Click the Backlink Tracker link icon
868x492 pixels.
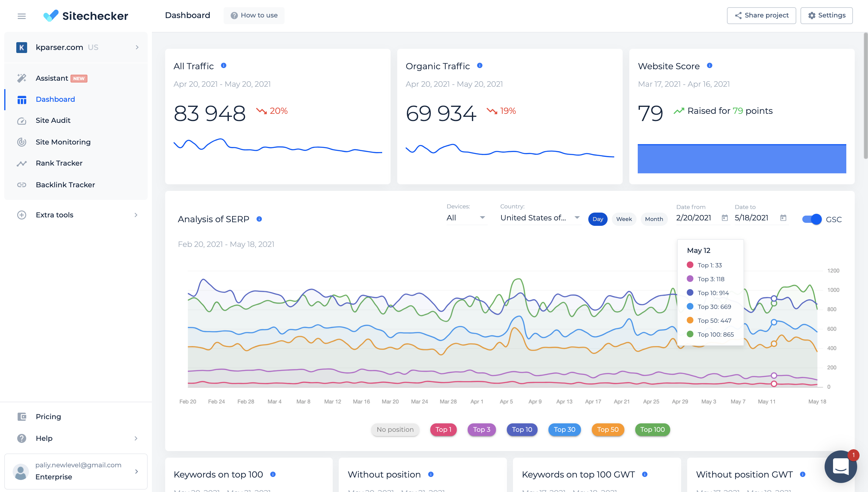pos(22,185)
